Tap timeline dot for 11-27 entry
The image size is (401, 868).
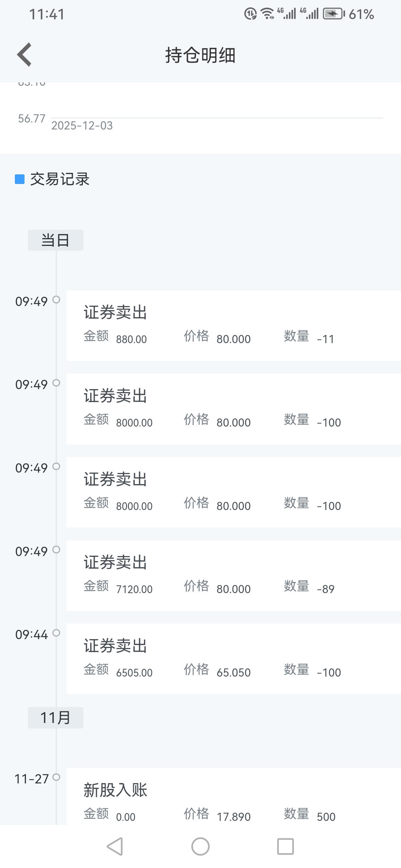tap(56, 777)
